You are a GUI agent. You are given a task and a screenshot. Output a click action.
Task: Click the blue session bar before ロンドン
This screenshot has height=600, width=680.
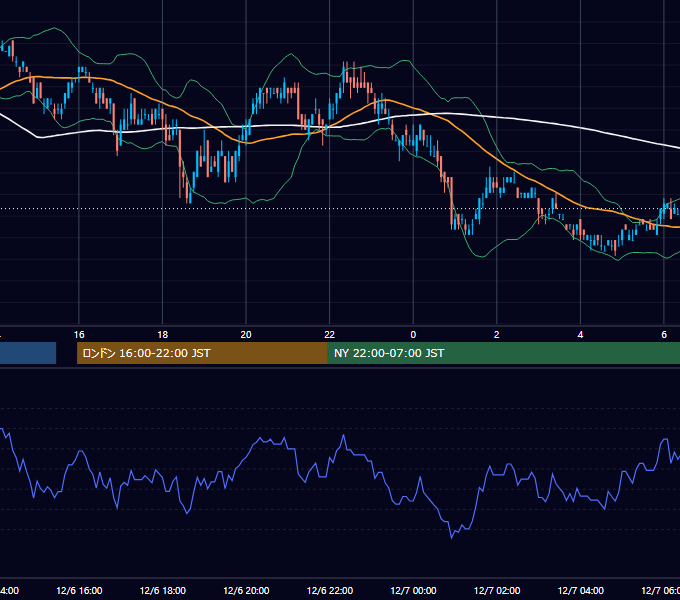tap(28, 353)
